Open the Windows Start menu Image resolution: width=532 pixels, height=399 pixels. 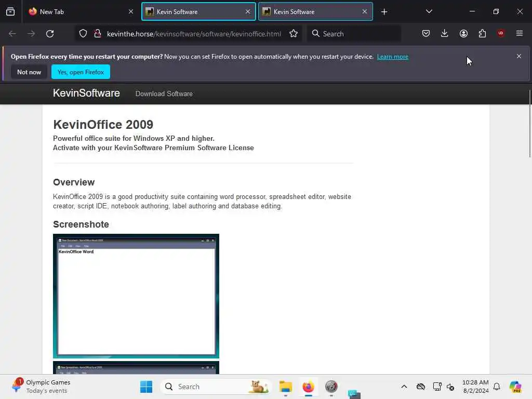(x=146, y=387)
